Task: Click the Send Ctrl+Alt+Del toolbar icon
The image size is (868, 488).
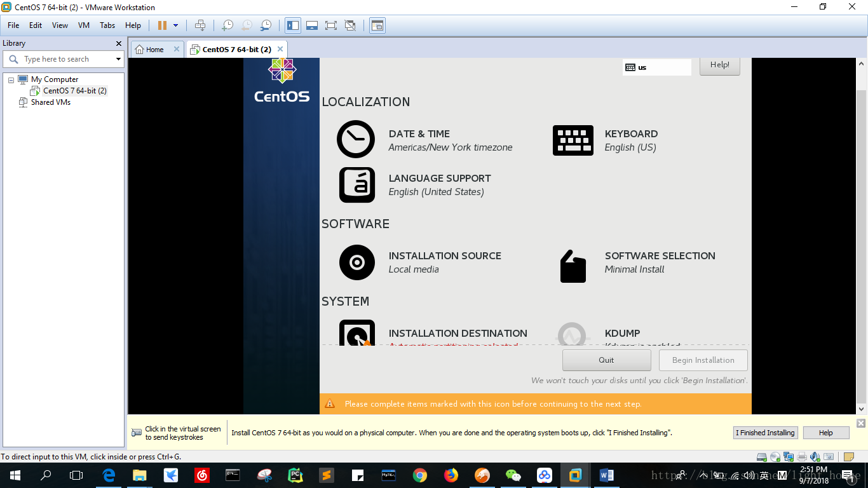Action: point(200,25)
